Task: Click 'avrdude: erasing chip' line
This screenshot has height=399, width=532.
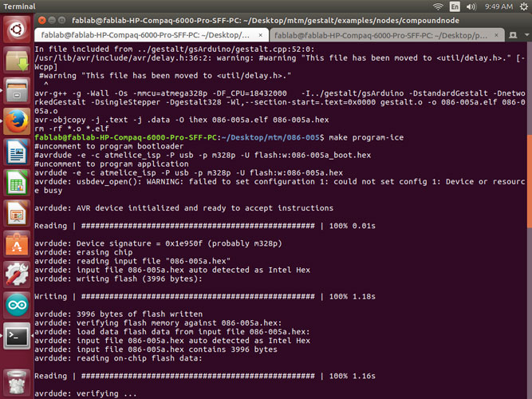Action: tap(84, 252)
